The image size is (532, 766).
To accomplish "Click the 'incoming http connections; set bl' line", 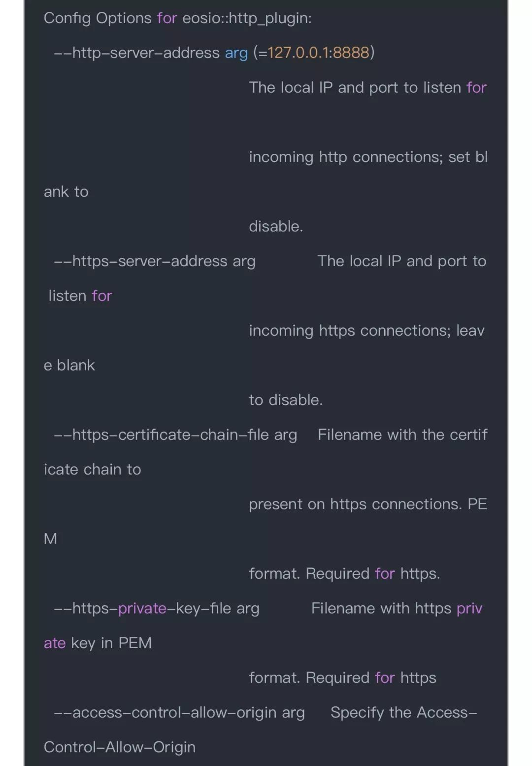I will [368, 157].
